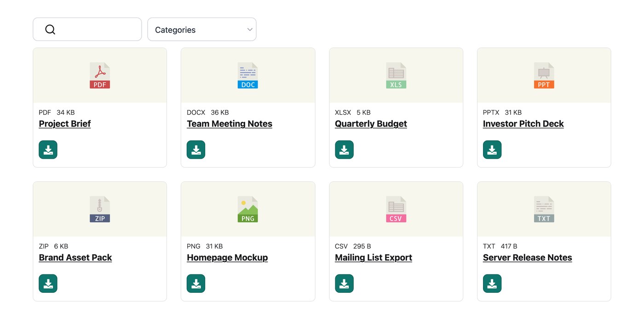The image size is (644, 319).
Task: Click the 'PNG 31 KB' file info text
Action: click(205, 246)
